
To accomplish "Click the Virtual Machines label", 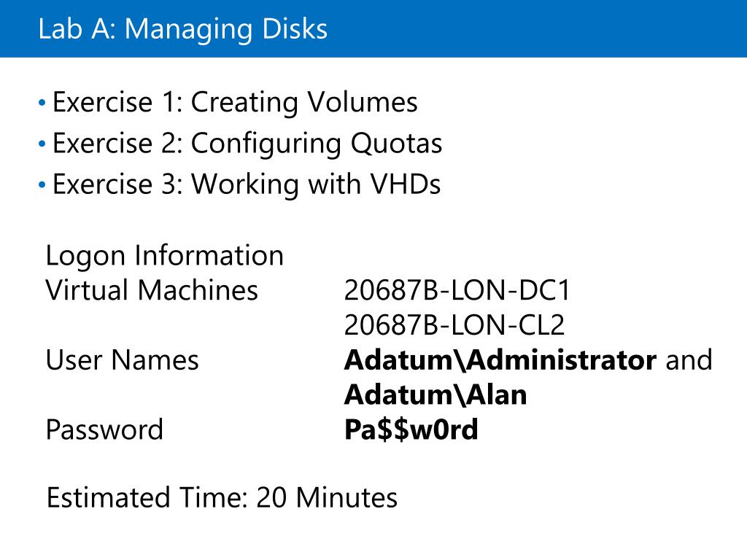I will (152, 290).
